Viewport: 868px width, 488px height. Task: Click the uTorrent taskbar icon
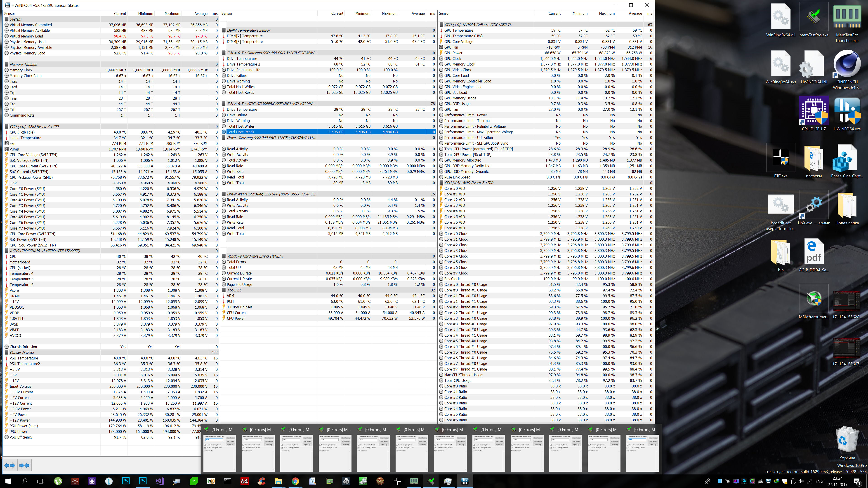tap(58, 481)
